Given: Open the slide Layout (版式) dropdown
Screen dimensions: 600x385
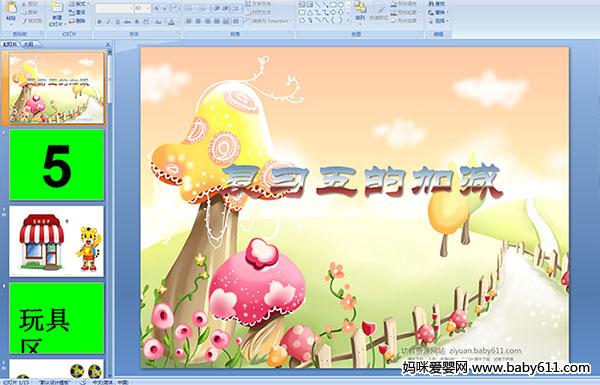Looking at the screenshot, I should [x=78, y=4].
